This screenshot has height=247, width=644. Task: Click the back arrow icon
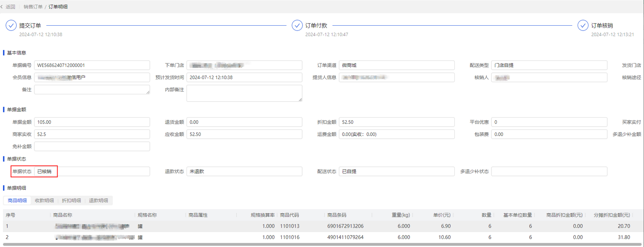[x=2, y=7]
